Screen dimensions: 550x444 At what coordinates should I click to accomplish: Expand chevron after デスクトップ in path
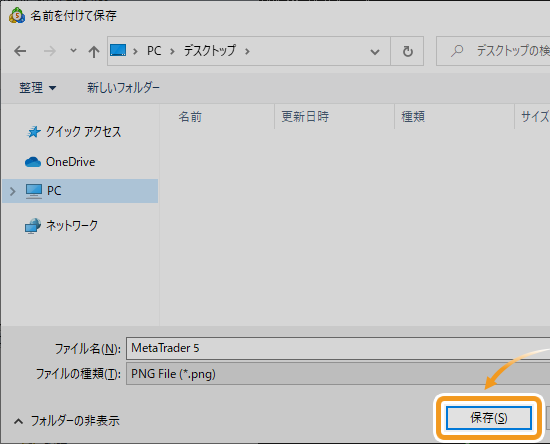click(x=247, y=52)
